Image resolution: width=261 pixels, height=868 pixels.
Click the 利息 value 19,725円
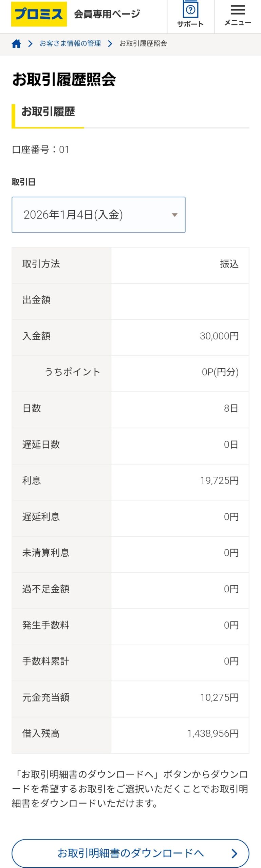tap(219, 480)
